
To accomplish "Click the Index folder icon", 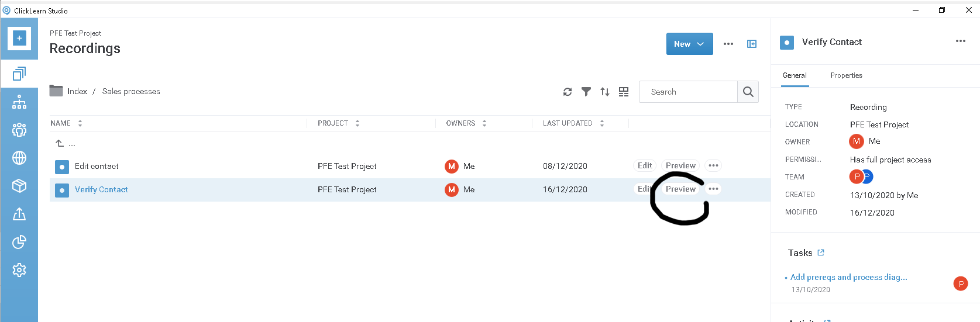I will click(x=56, y=91).
